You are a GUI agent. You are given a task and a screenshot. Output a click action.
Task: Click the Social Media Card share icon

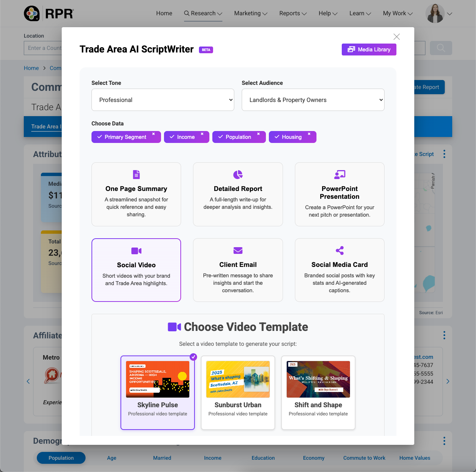click(x=340, y=251)
